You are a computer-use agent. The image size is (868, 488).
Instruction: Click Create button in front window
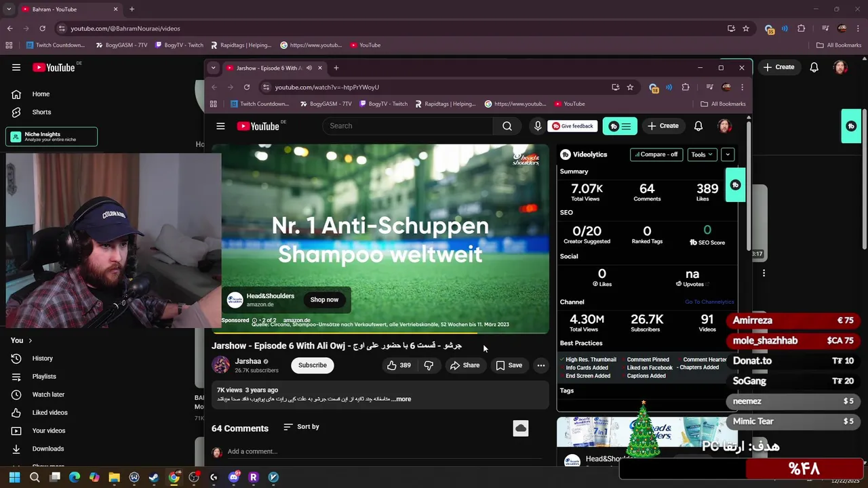(x=663, y=126)
